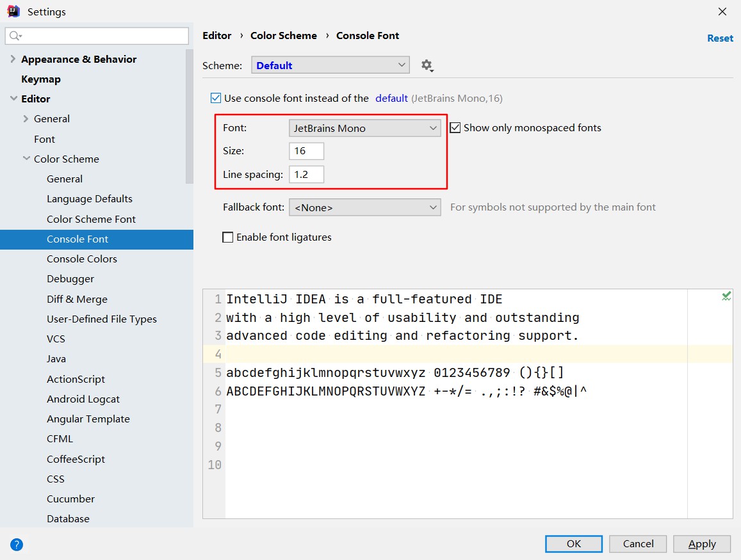741x560 pixels.
Task: Click the search magnifier icon in settings
Action: pyautogui.click(x=15, y=36)
